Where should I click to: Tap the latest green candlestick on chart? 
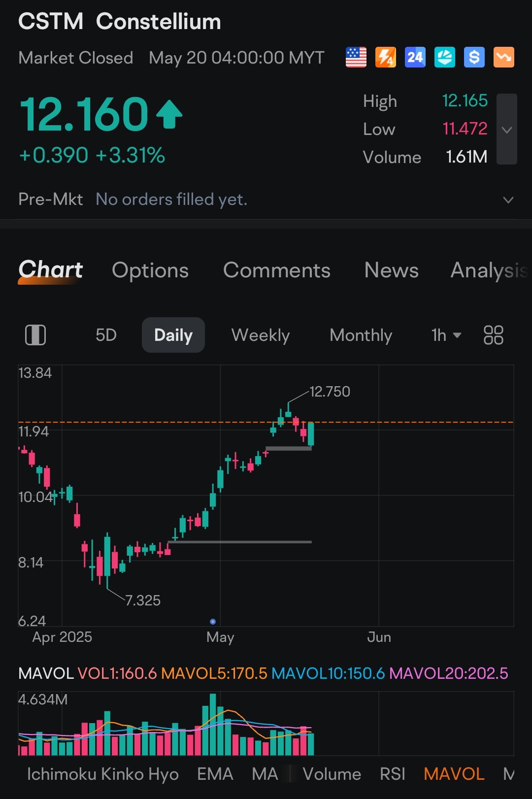point(311,434)
